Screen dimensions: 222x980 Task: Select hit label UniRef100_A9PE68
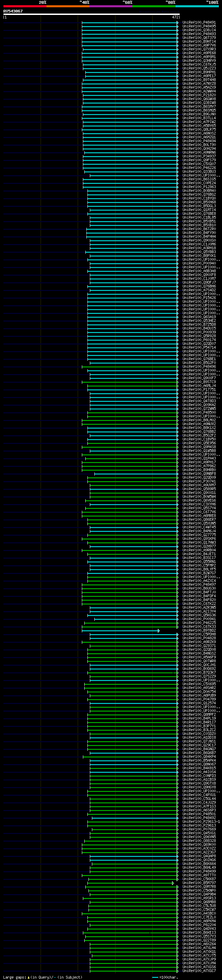(199, 53)
